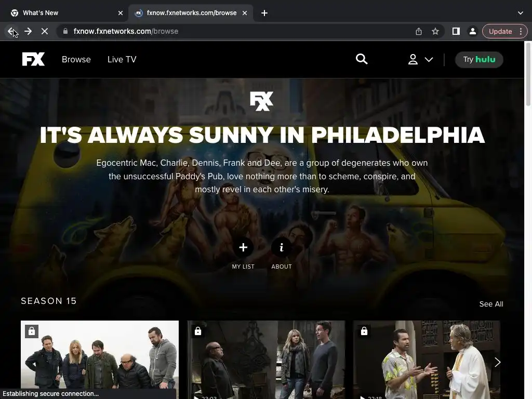Image resolution: width=532 pixels, height=399 pixels.
Task: Open the About info icon
Action: tap(281, 247)
